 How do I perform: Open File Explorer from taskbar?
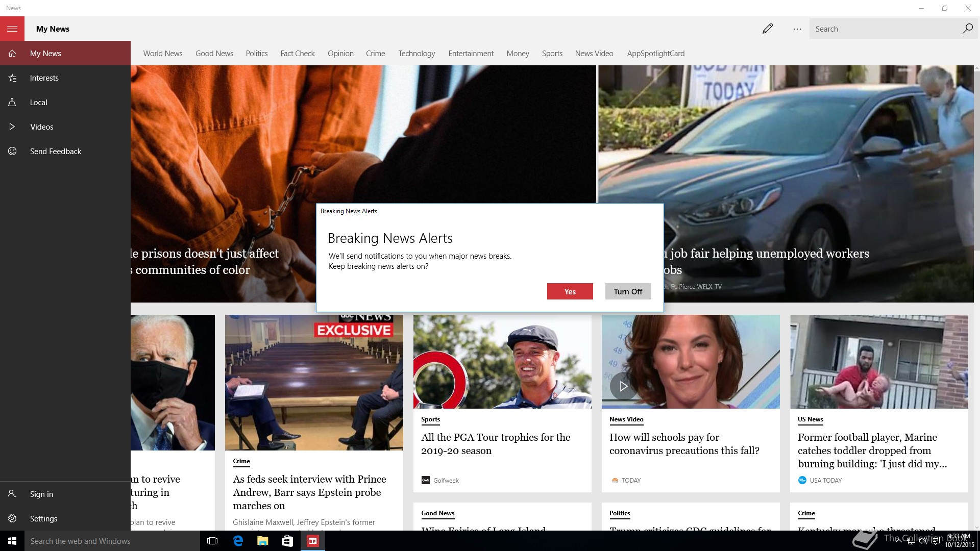[263, 541]
